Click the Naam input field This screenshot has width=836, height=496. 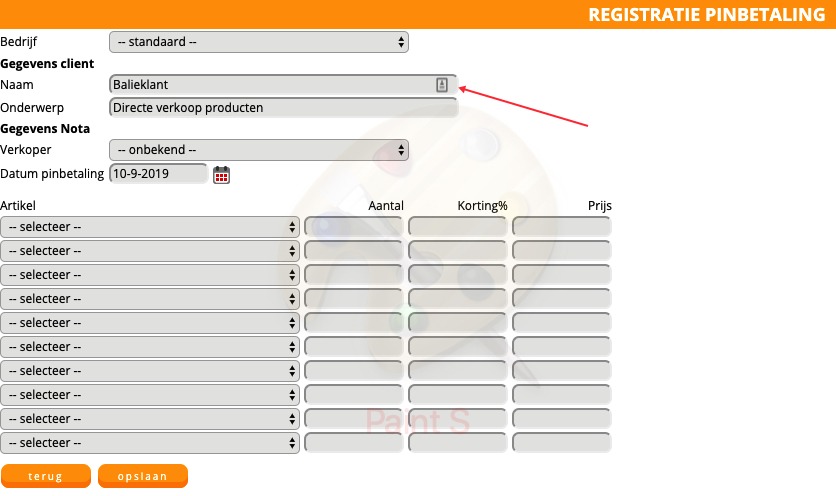click(x=270, y=85)
